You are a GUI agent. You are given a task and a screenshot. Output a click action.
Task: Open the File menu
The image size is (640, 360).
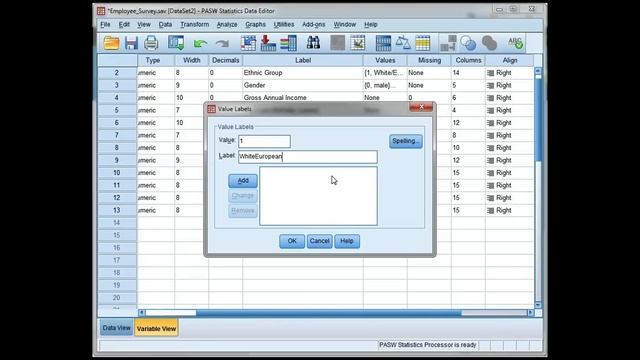tap(105, 24)
